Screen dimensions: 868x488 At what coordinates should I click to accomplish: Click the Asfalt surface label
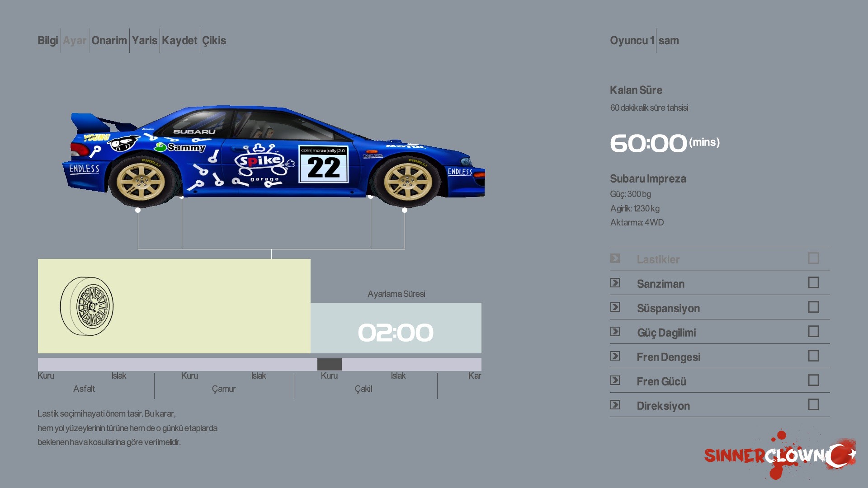tap(84, 389)
